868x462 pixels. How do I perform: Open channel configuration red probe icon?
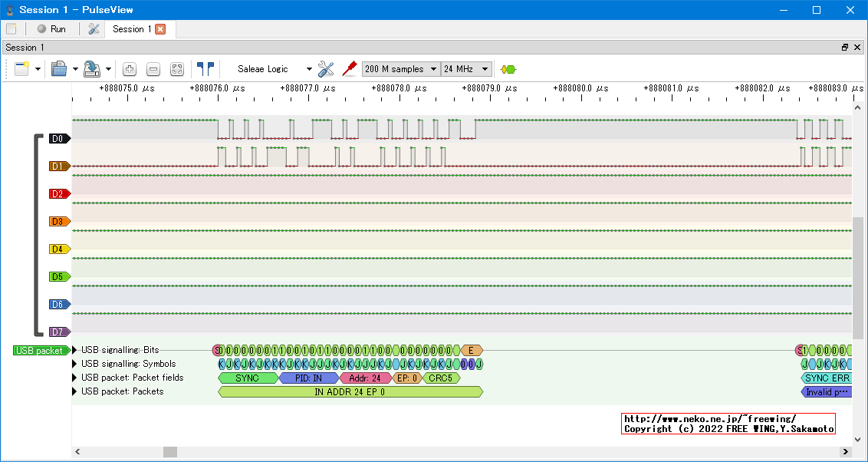tap(350, 69)
